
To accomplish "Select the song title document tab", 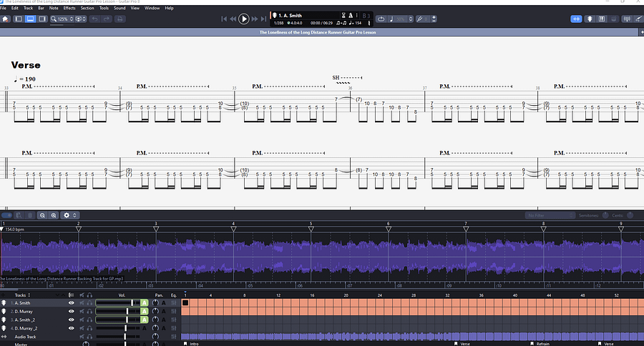I will pyautogui.click(x=318, y=32).
